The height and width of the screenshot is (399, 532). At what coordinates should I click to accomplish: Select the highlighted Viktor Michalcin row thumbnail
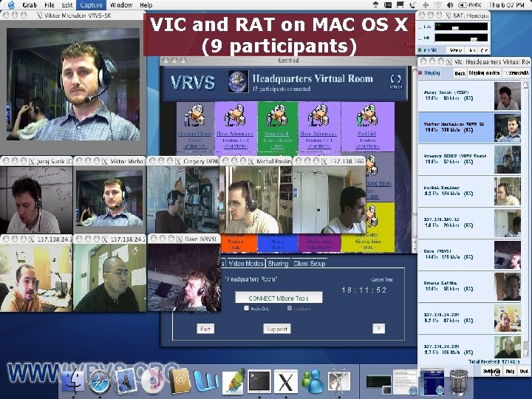click(507, 128)
